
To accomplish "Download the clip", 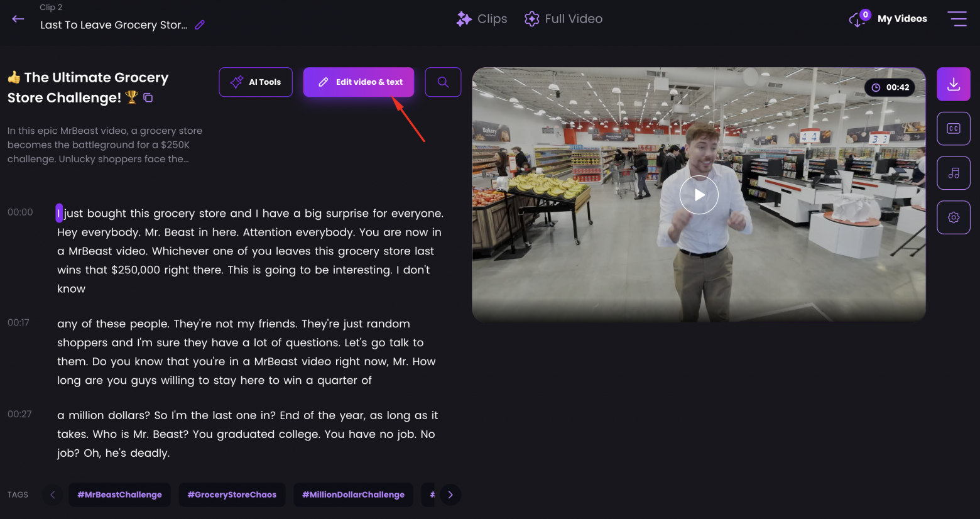I will tap(954, 84).
